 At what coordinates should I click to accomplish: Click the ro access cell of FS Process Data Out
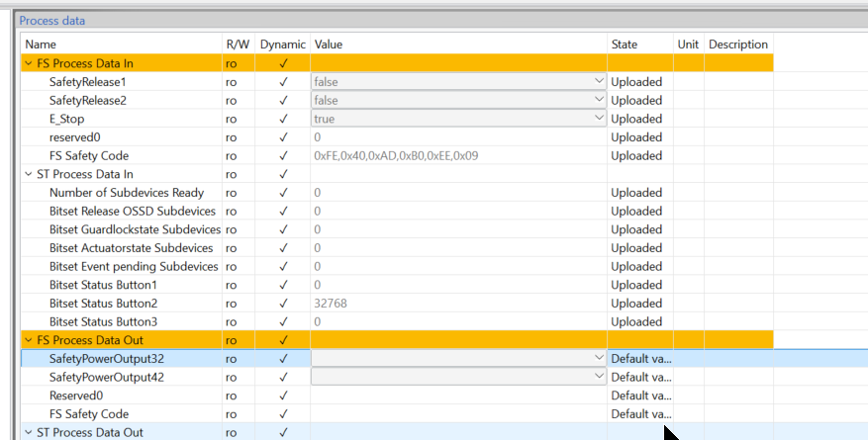231,340
